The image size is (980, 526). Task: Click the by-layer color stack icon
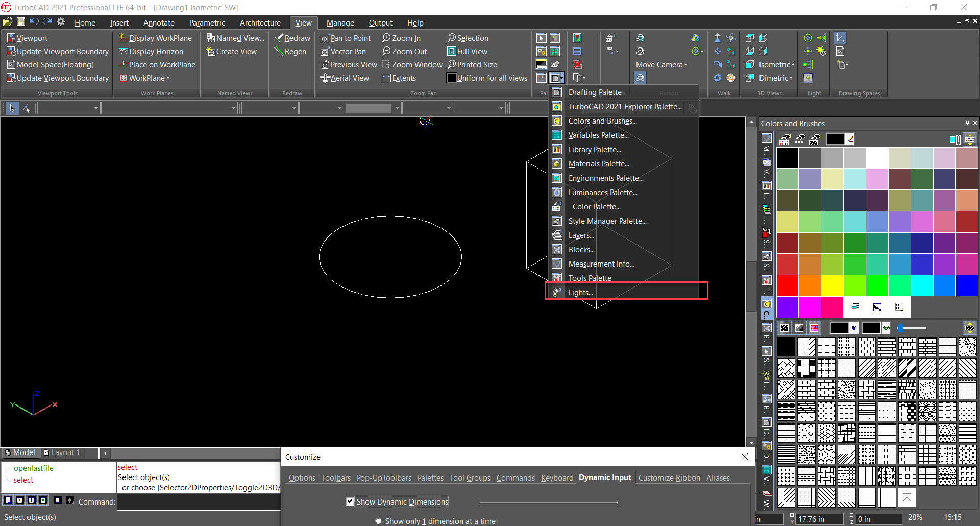click(854, 307)
